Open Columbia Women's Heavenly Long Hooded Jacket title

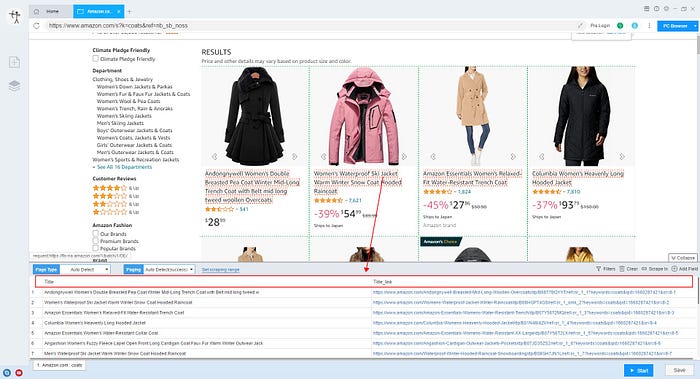click(578, 178)
